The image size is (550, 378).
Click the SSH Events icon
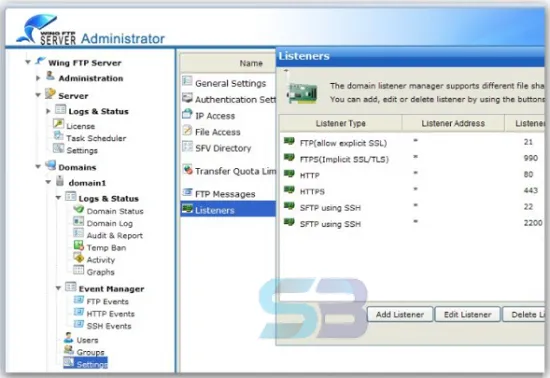click(x=79, y=324)
